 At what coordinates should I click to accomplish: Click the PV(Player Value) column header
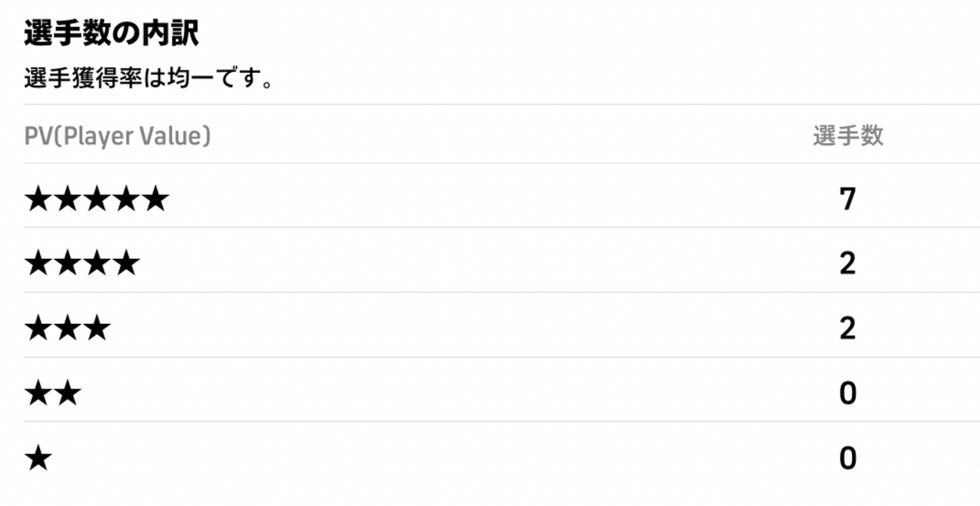(x=117, y=136)
